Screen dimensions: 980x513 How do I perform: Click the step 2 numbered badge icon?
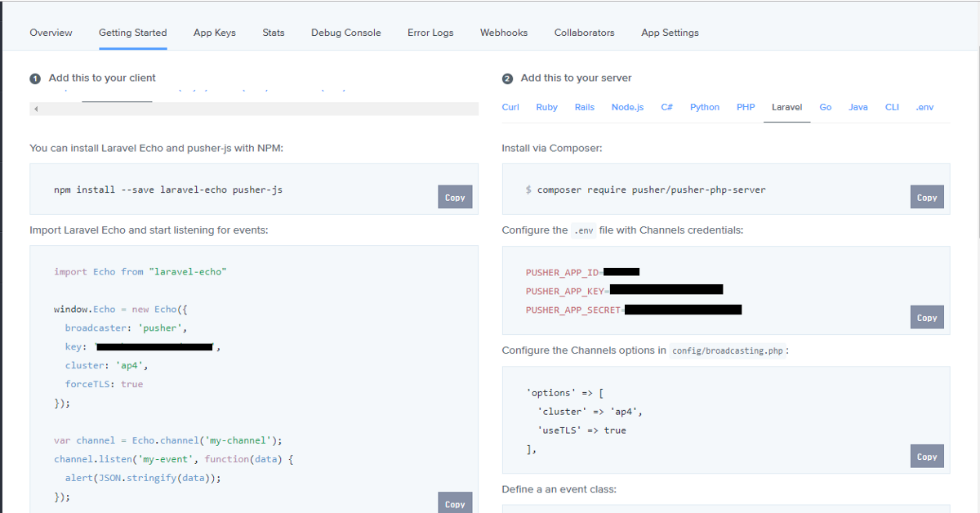[x=508, y=78]
